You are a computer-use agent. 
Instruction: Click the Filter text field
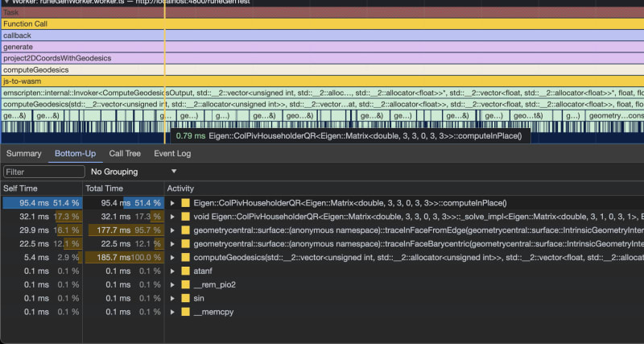pyautogui.click(x=43, y=172)
